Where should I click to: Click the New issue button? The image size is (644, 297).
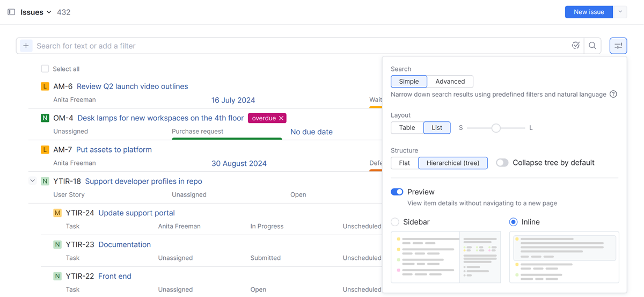click(589, 12)
